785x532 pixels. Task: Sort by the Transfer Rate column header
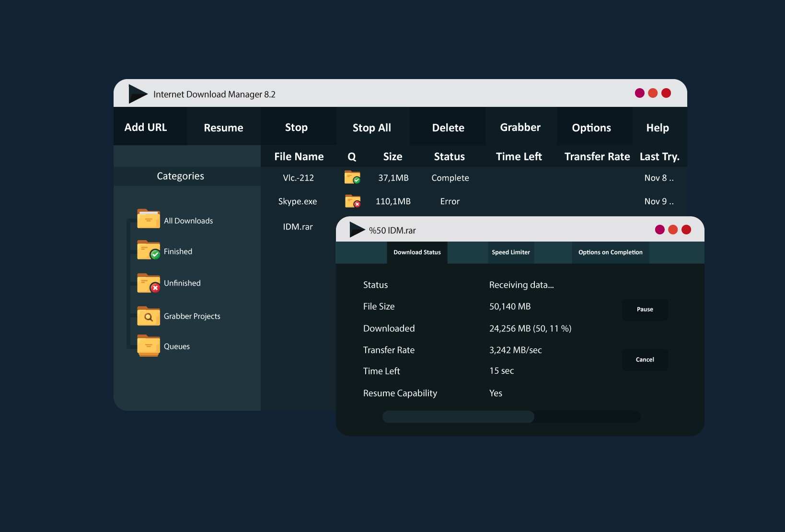(597, 157)
